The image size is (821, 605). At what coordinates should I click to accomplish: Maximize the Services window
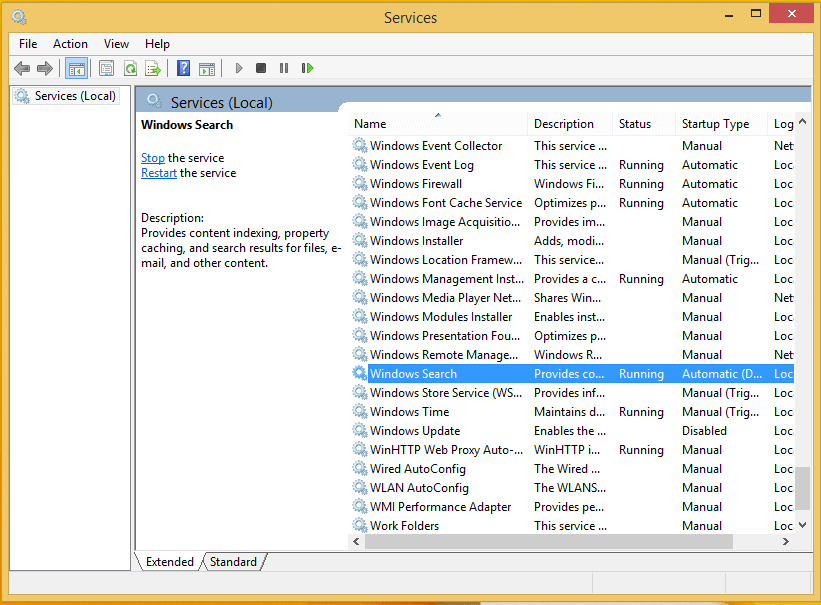pyautogui.click(x=756, y=14)
